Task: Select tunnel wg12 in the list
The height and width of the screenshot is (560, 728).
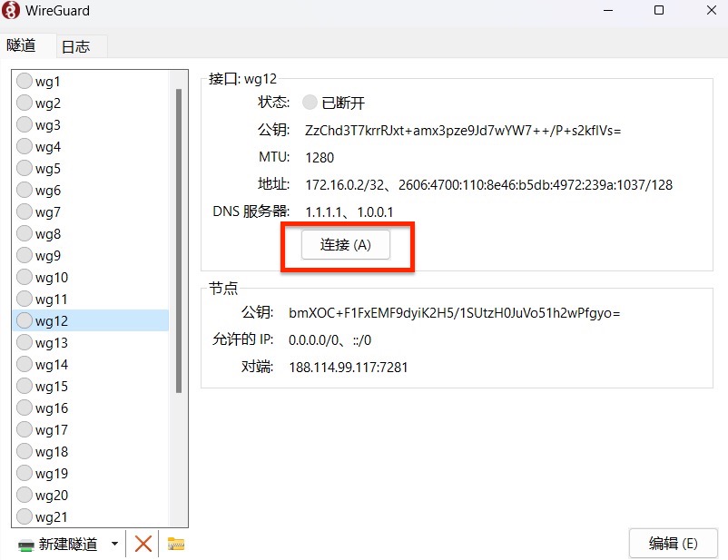Action: coord(52,321)
